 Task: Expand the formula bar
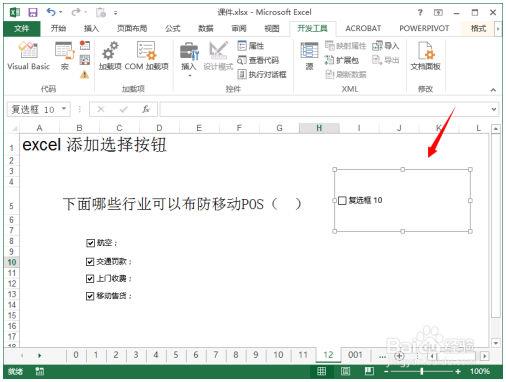pos(493,109)
